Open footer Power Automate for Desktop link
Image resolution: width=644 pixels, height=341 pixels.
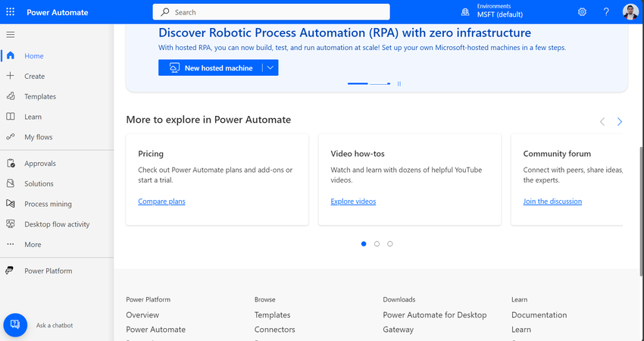pos(435,314)
